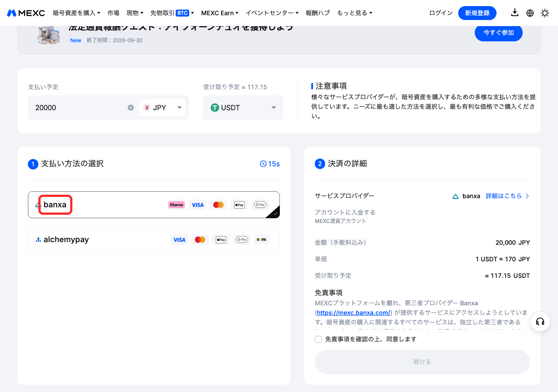558x392 pixels.
Task: Click the quest promo banner image
Action: pyautogui.click(x=48, y=34)
